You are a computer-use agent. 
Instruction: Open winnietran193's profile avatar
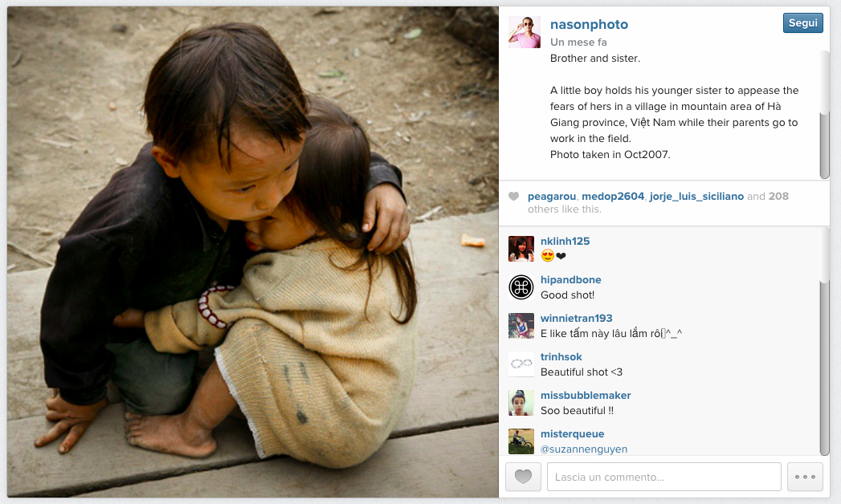521,326
